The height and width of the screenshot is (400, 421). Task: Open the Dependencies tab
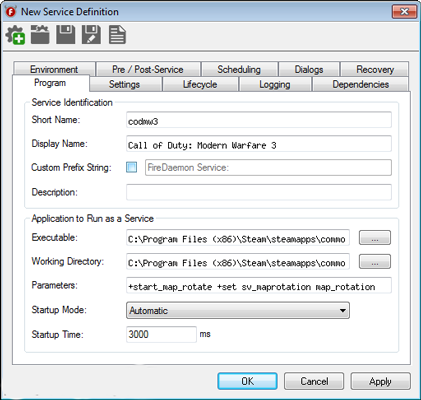click(x=361, y=84)
